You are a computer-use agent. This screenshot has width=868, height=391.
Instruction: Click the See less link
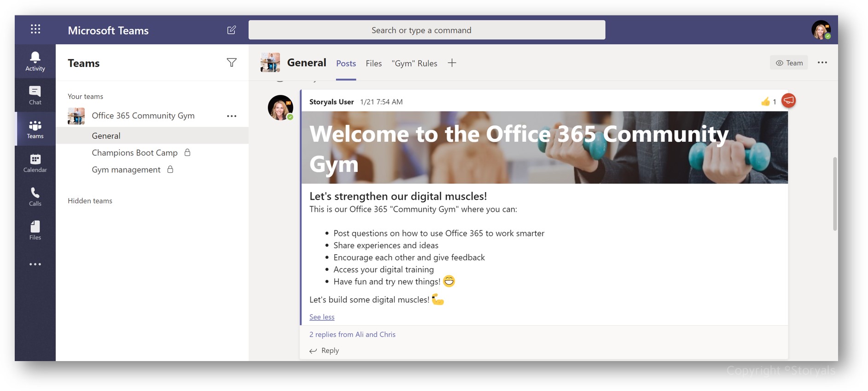322,317
